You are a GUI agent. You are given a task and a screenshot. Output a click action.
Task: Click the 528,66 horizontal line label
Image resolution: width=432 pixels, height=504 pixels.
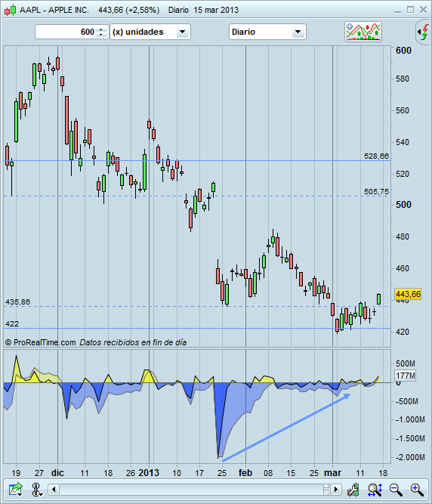[376, 156]
